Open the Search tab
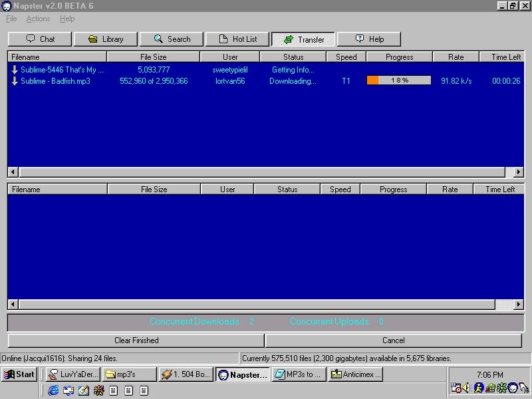 [x=172, y=39]
